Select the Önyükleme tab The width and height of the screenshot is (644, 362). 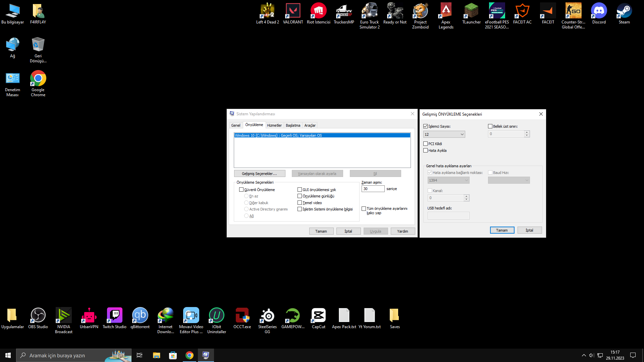[x=254, y=125]
